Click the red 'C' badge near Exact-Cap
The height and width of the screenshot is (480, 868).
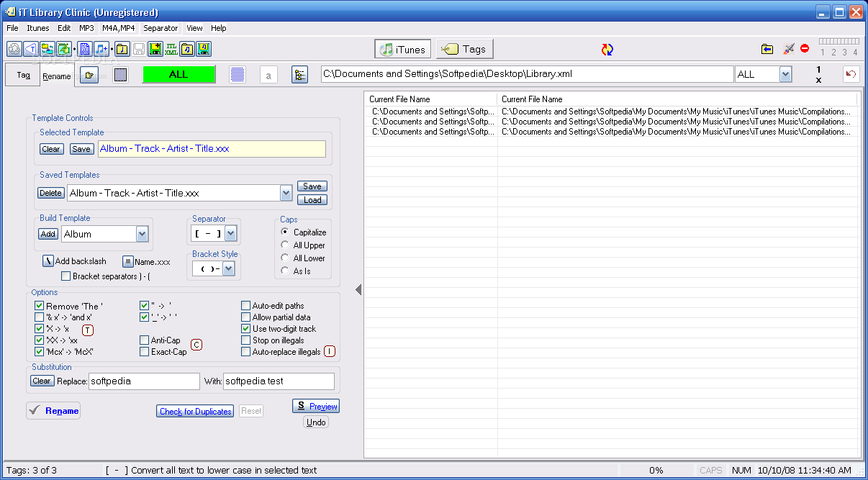(x=196, y=345)
